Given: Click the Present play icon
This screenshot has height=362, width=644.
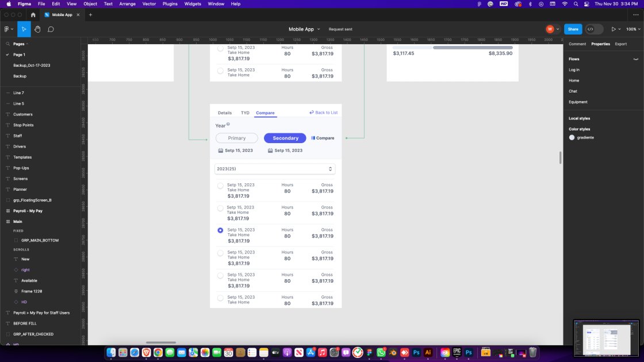Looking at the screenshot, I should point(614,29).
